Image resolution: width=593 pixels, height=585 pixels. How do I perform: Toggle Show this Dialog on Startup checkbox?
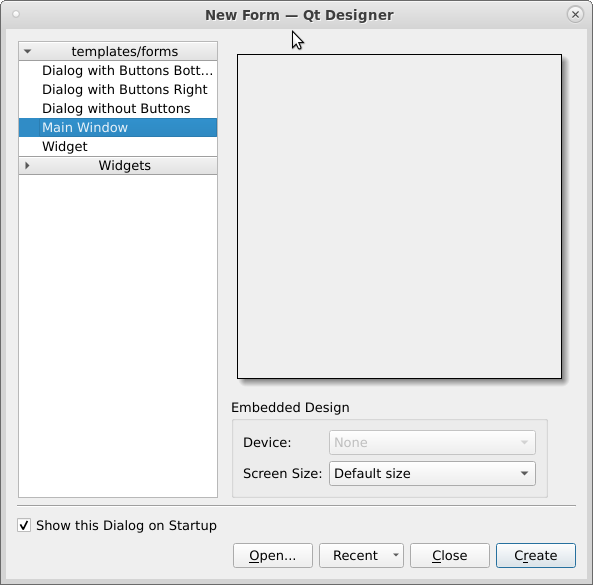(x=24, y=525)
